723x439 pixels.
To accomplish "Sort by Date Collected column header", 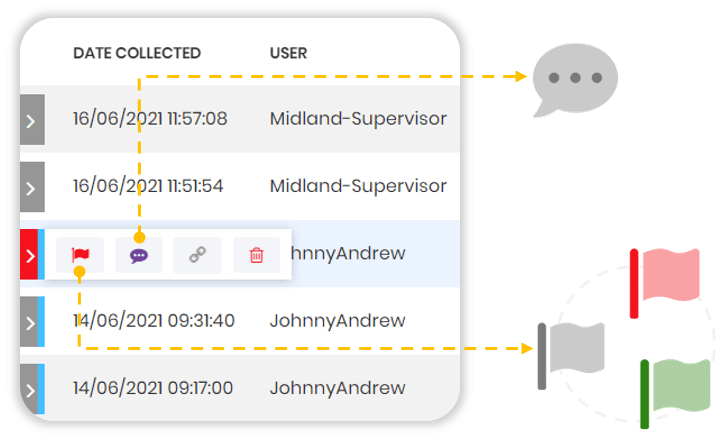I will coord(137,53).
